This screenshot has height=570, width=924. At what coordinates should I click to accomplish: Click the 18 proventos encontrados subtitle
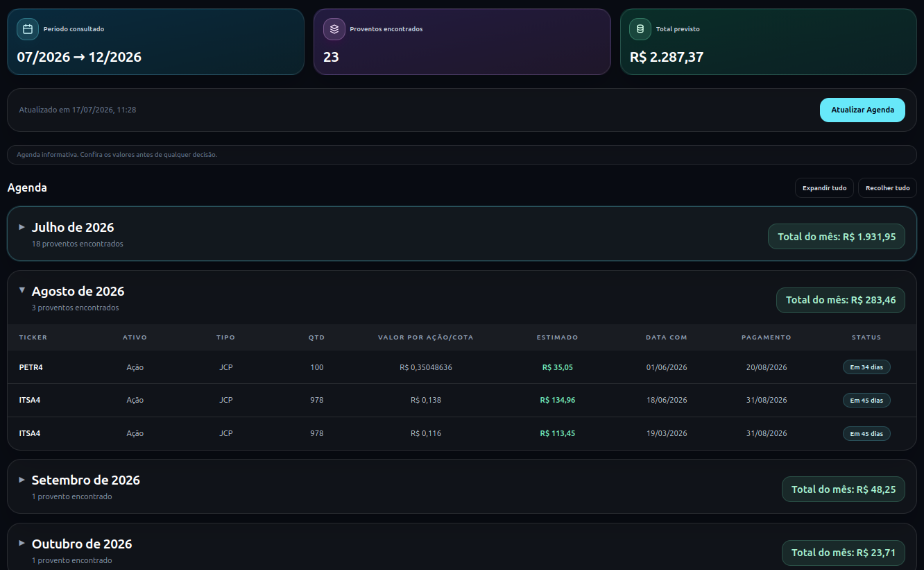point(78,244)
